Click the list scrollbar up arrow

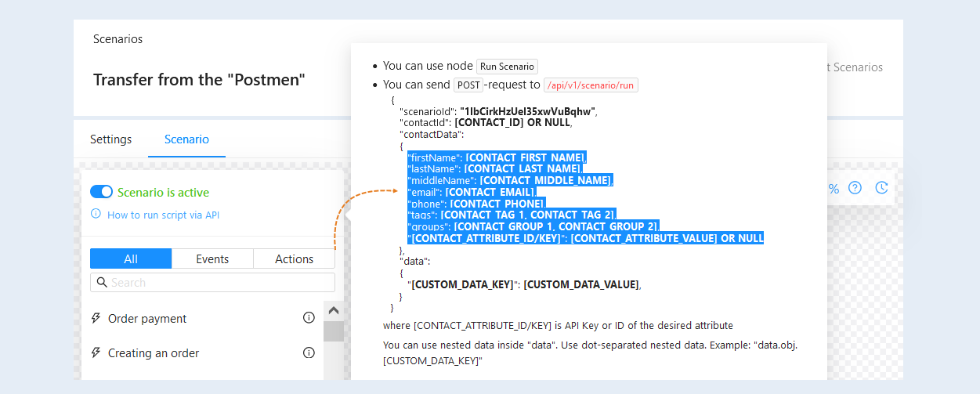334,310
